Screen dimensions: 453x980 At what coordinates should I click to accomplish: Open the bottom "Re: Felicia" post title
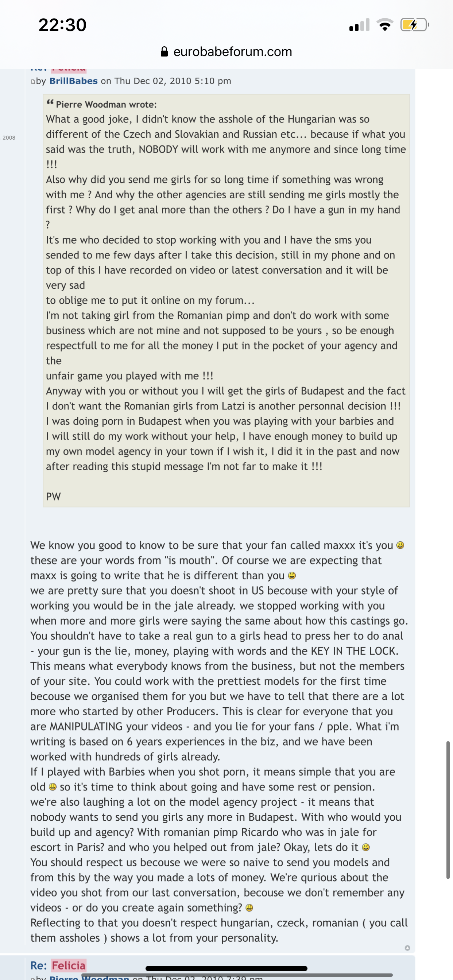click(58, 965)
